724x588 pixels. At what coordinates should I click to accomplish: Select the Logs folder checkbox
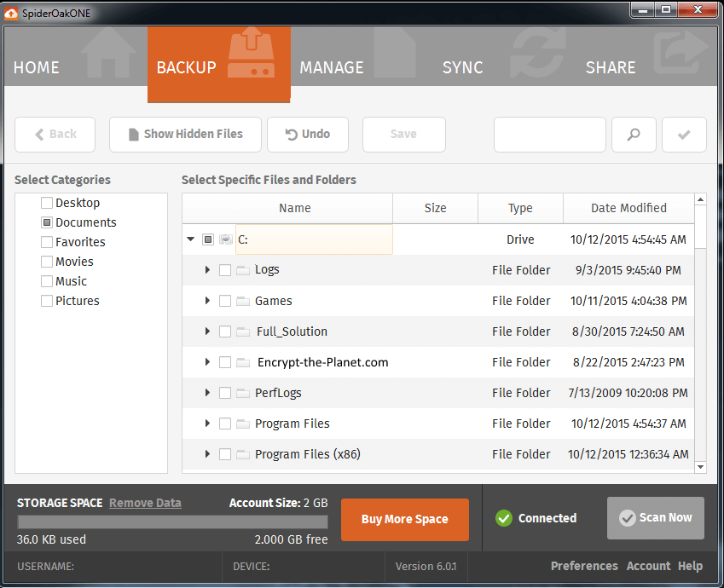225,270
